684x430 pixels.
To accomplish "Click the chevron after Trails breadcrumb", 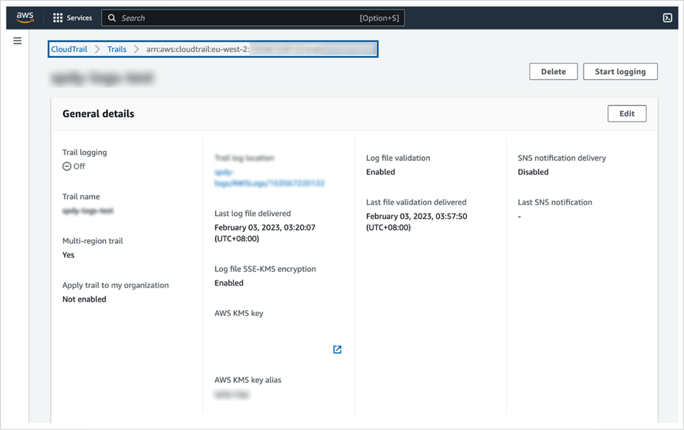I will (x=136, y=49).
